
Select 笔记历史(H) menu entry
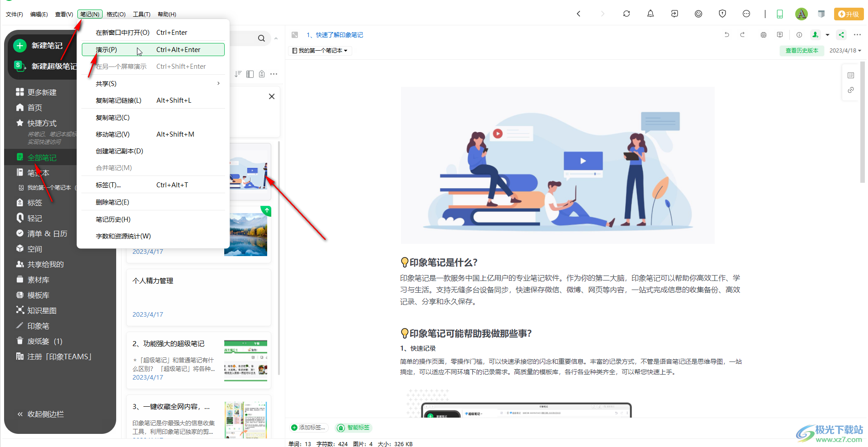[x=153, y=219]
